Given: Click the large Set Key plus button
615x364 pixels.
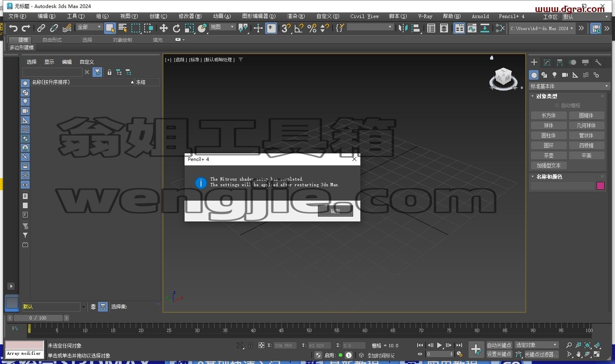Looking at the screenshot, I should tap(476, 350).
